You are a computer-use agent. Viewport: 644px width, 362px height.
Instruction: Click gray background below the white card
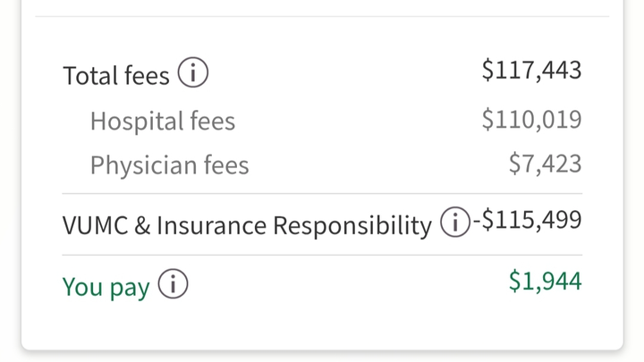point(322,356)
